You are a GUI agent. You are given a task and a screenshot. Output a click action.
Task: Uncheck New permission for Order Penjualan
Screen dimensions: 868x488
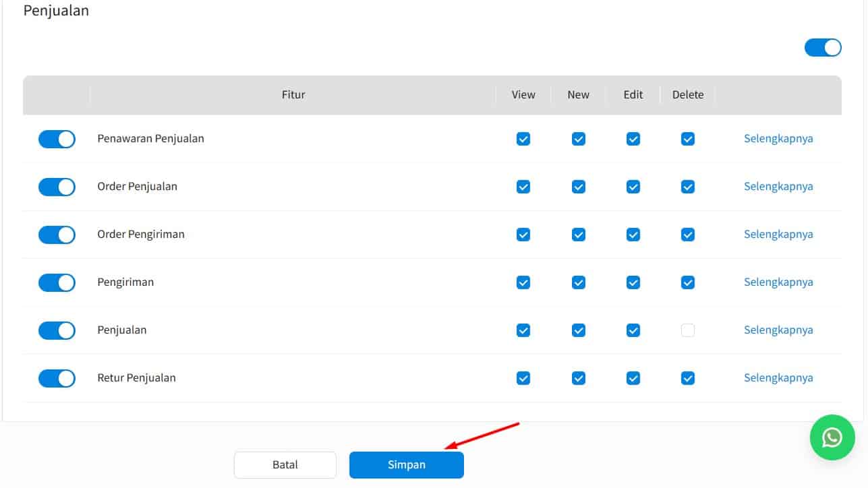(x=578, y=187)
